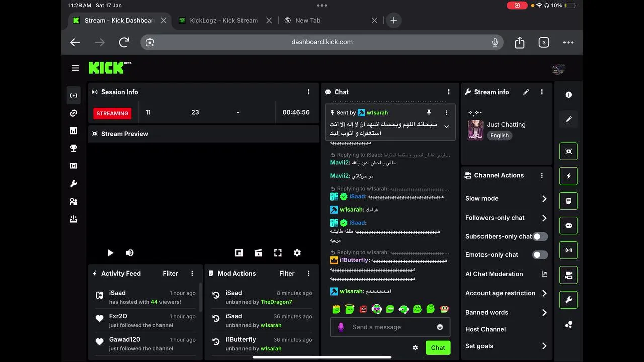Open stream preview settings gear
The width and height of the screenshot is (644, 362).
(x=297, y=253)
